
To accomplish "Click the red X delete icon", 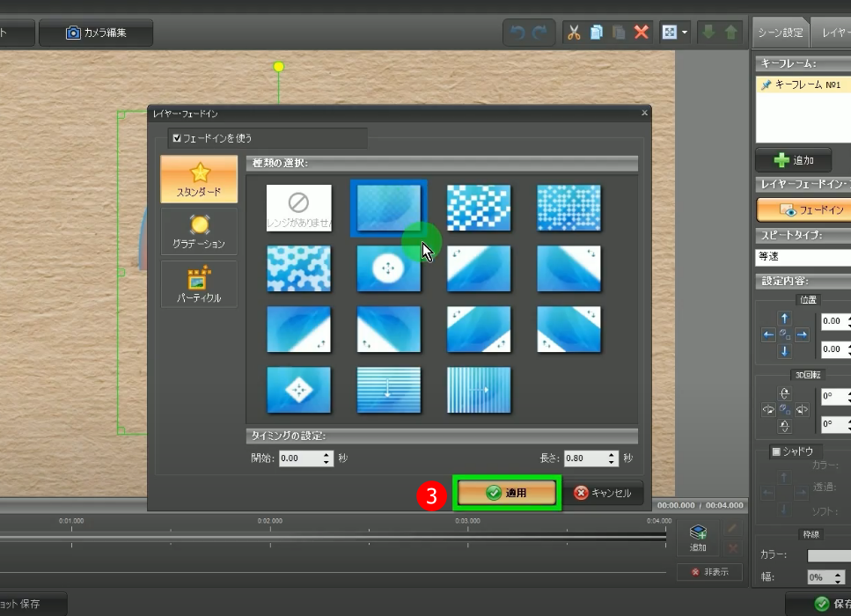I will tap(642, 33).
